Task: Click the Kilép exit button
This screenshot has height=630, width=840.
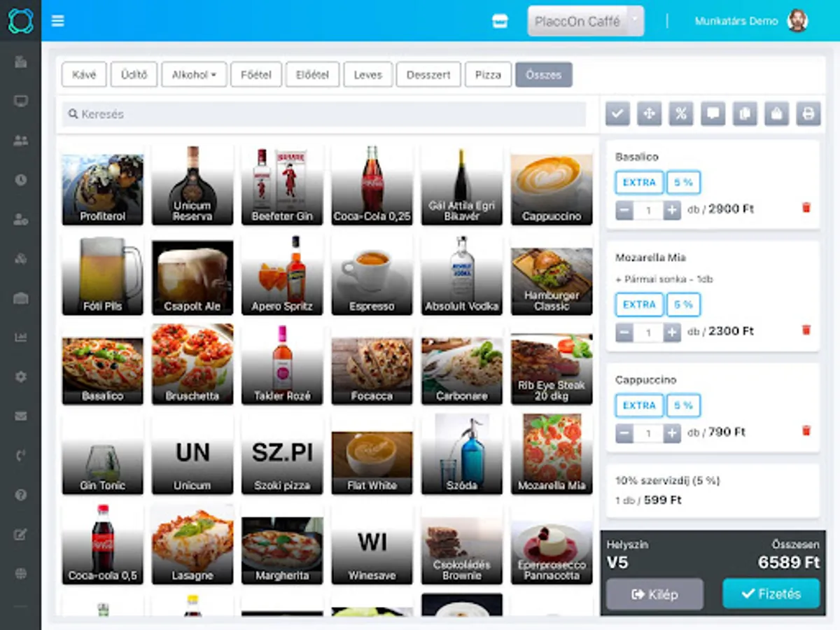Action: click(x=654, y=594)
